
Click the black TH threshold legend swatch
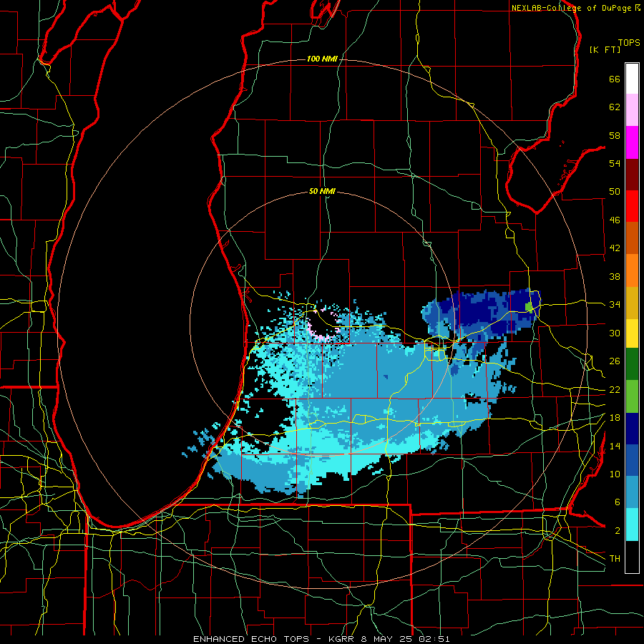(x=632, y=557)
